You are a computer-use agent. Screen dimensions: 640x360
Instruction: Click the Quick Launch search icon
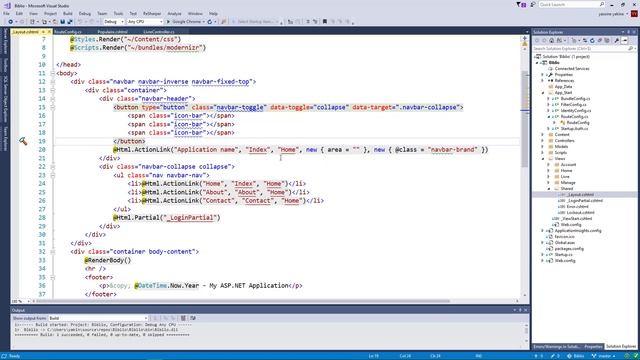pyautogui.click(x=602, y=4)
